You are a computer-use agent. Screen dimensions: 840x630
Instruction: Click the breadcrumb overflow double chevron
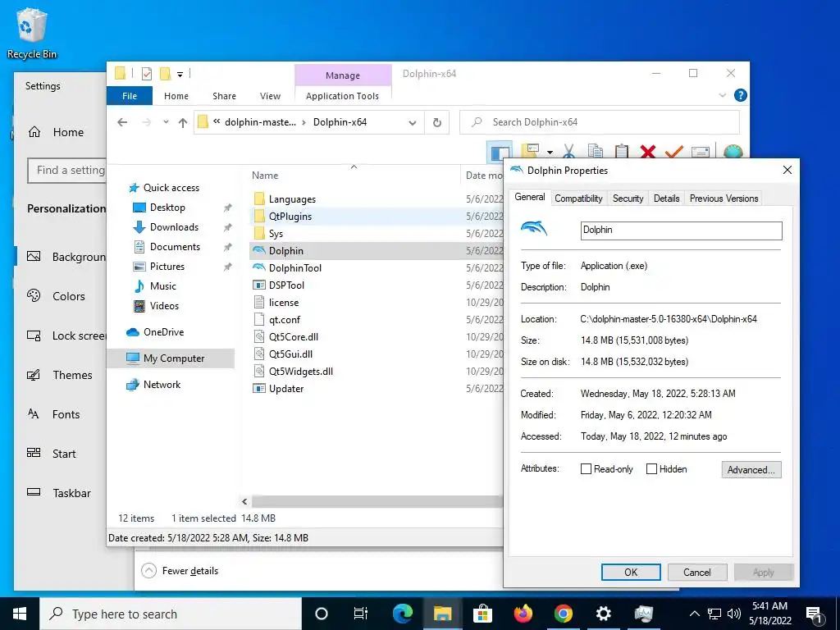(217, 122)
